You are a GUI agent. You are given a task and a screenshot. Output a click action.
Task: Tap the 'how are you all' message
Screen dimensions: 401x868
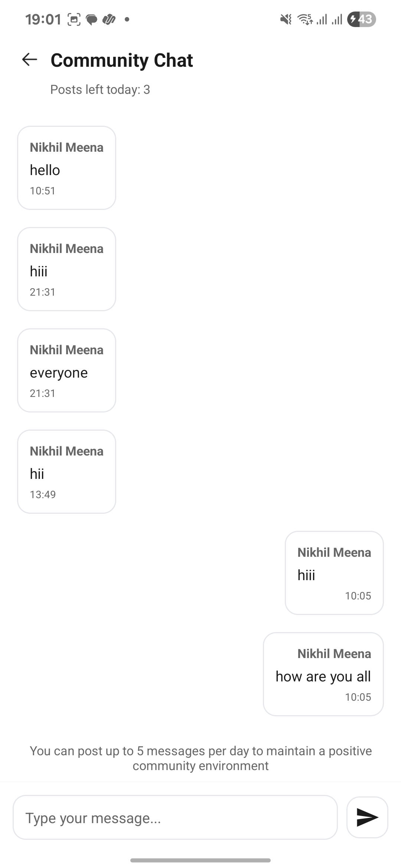[x=323, y=674]
